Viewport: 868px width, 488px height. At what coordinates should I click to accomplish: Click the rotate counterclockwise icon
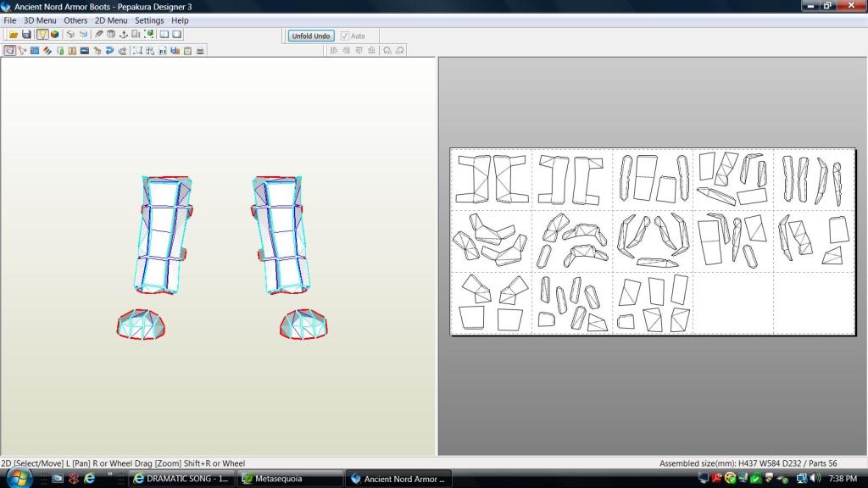point(387,50)
